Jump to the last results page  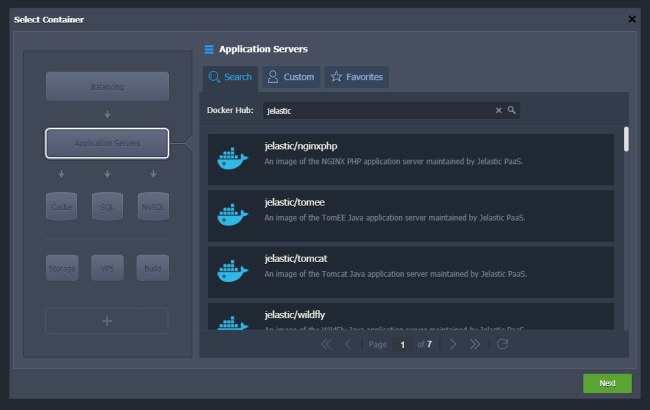coord(475,344)
